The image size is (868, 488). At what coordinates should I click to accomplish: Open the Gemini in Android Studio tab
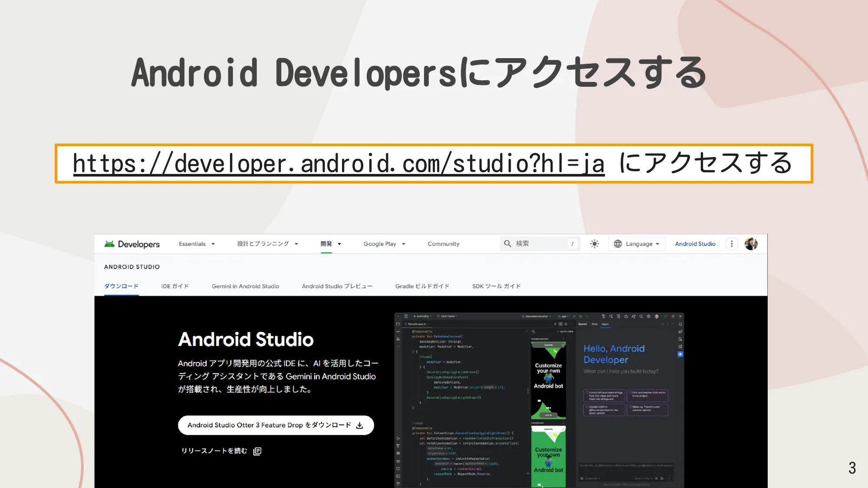(245, 286)
